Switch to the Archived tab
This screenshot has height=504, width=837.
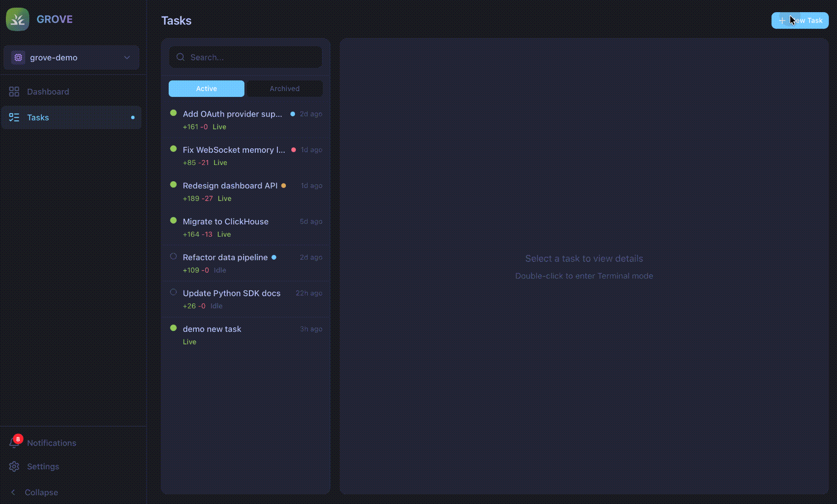pyautogui.click(x=284, y=88)
